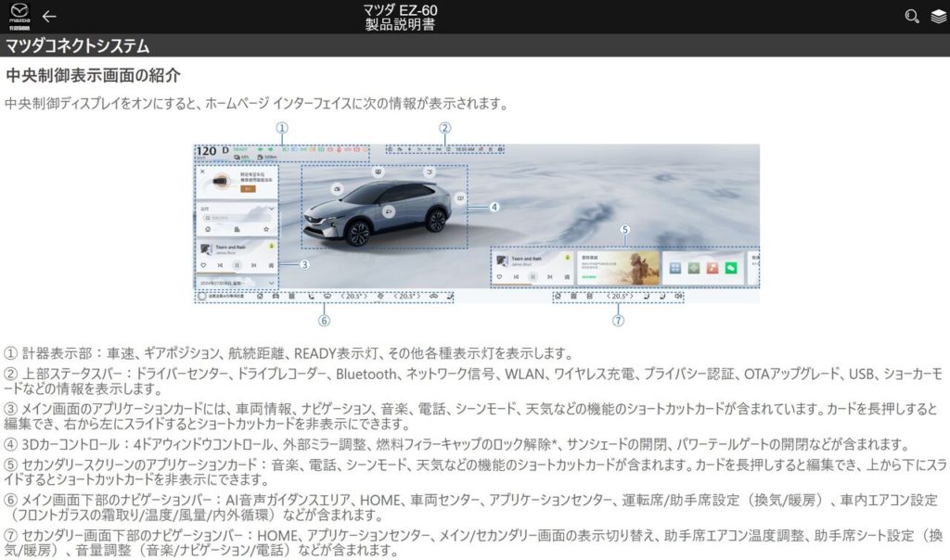Select the マツダコネクトシステム section header

[78, 45]
